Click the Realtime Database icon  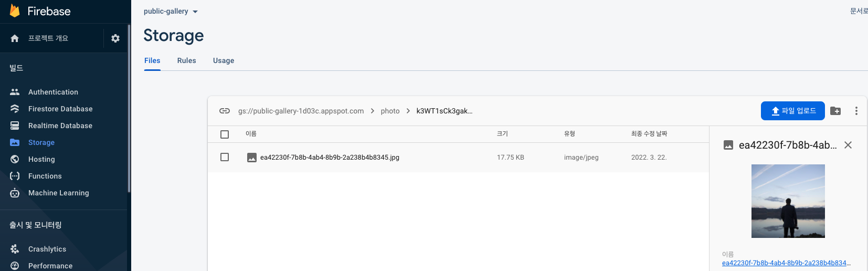click(x=15, y=126)
